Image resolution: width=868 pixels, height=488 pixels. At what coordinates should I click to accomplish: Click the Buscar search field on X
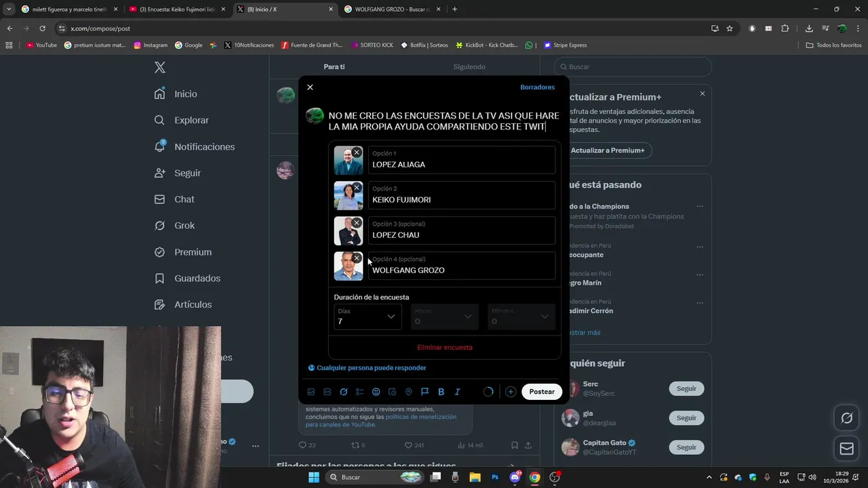(633, 67)
